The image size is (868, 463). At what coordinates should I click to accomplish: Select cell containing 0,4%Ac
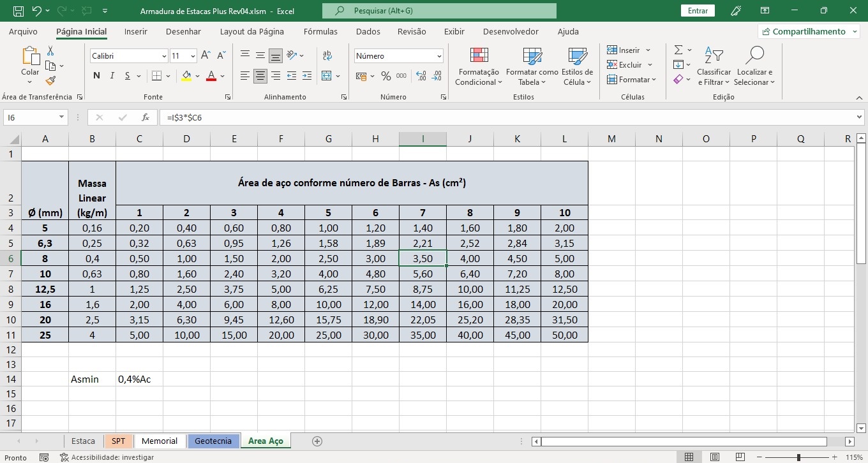[139, 379]
